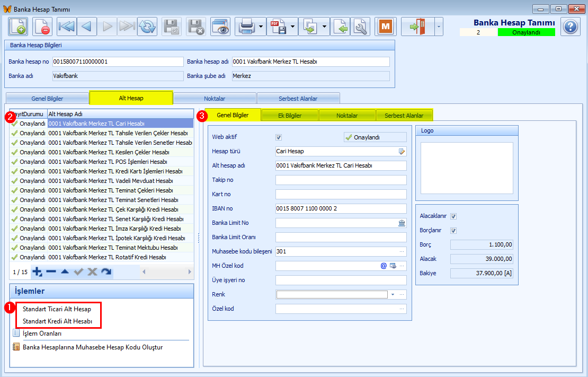This screenshot has height=377, width=588.
Task: Remove the sub-account with the minus icon
Action: coord(51,271)
